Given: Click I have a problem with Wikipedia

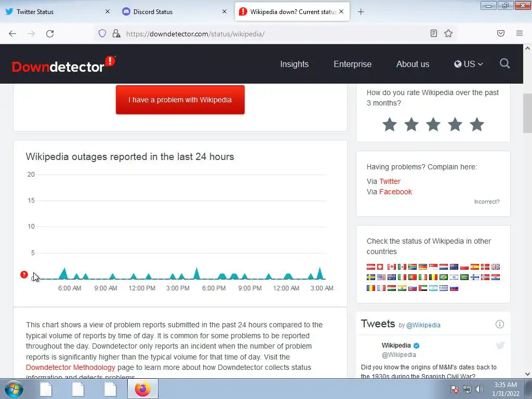Looking at the screenshot, I should [x=180, y=100].
